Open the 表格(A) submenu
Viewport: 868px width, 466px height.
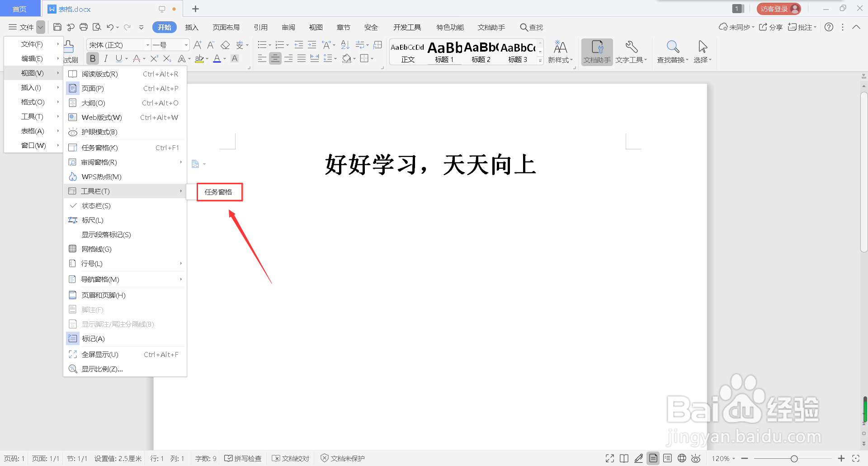[x=32, y=131]
